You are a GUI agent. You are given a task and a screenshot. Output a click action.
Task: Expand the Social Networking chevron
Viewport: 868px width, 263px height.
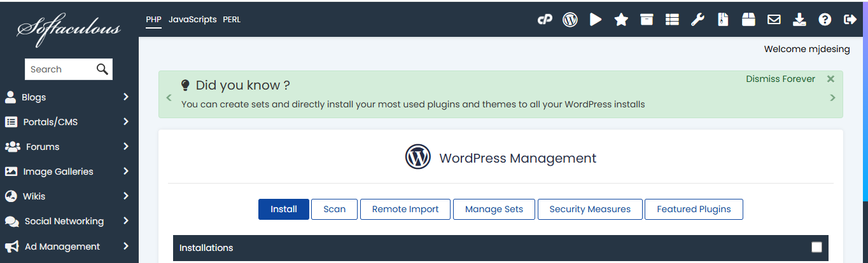tap(126, 221)
